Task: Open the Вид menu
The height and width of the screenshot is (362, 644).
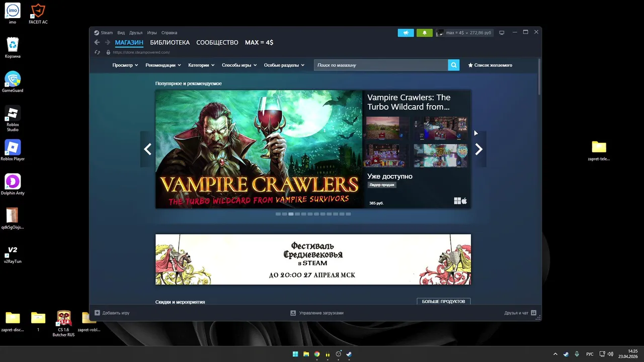Action: pyautogui.click(x=121, y=33)
